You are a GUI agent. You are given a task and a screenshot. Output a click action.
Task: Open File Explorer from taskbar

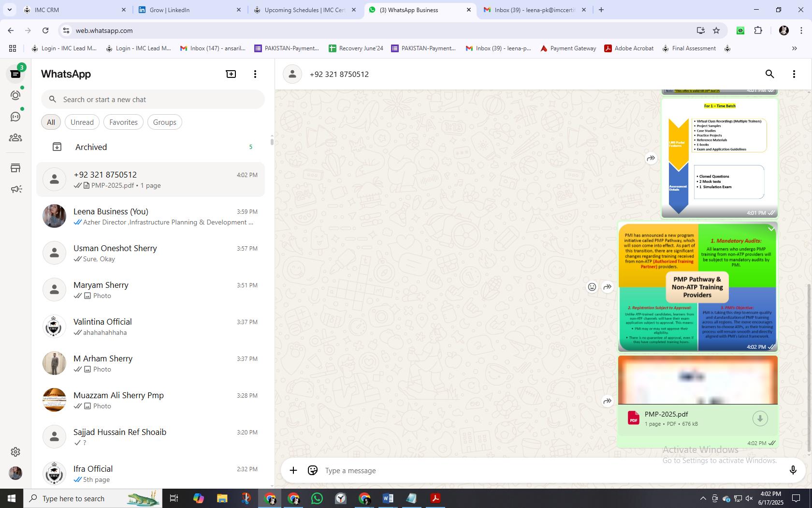(x=222, y=498)
